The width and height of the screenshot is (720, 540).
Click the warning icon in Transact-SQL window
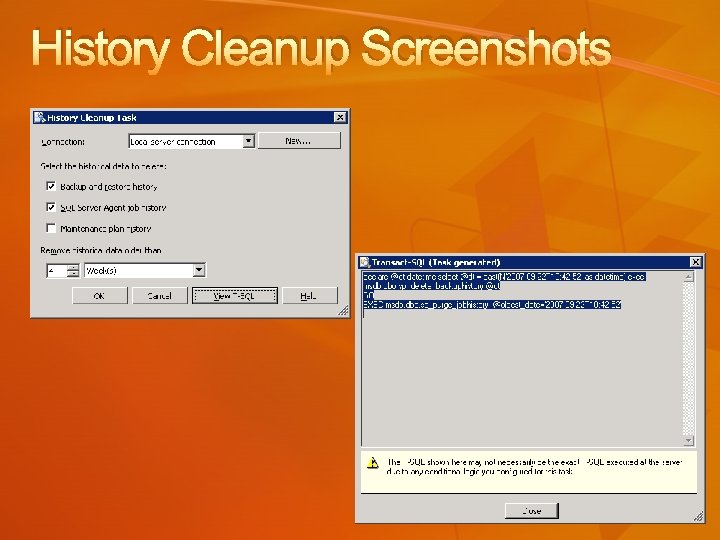click(373, 463)
